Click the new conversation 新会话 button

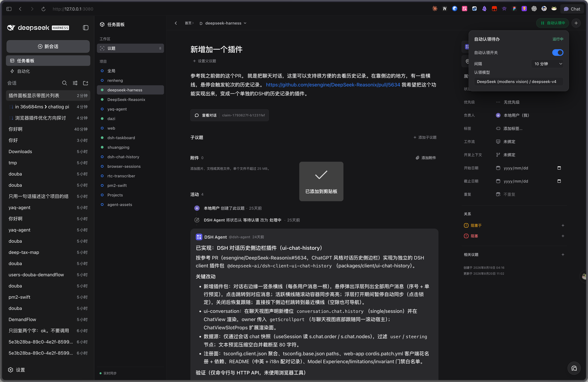click(48, 46)
